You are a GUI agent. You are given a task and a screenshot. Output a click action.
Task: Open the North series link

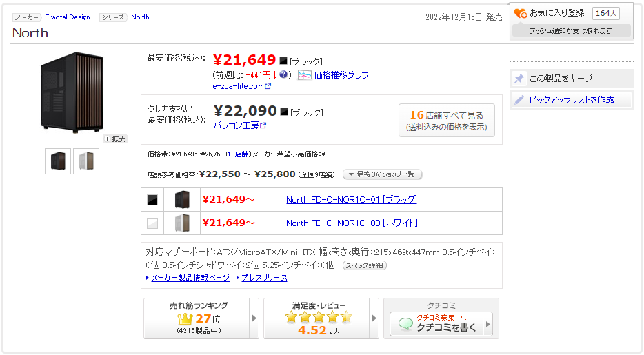[140, 17]
